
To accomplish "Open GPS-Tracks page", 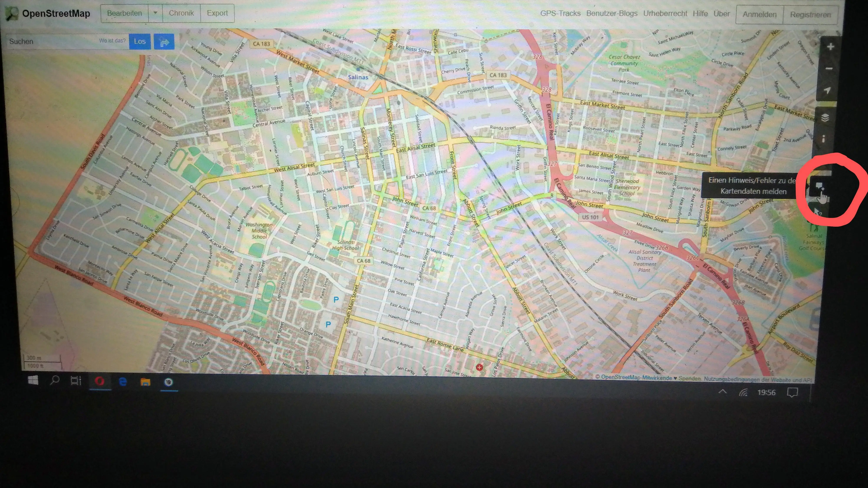I will click(560, 13).
